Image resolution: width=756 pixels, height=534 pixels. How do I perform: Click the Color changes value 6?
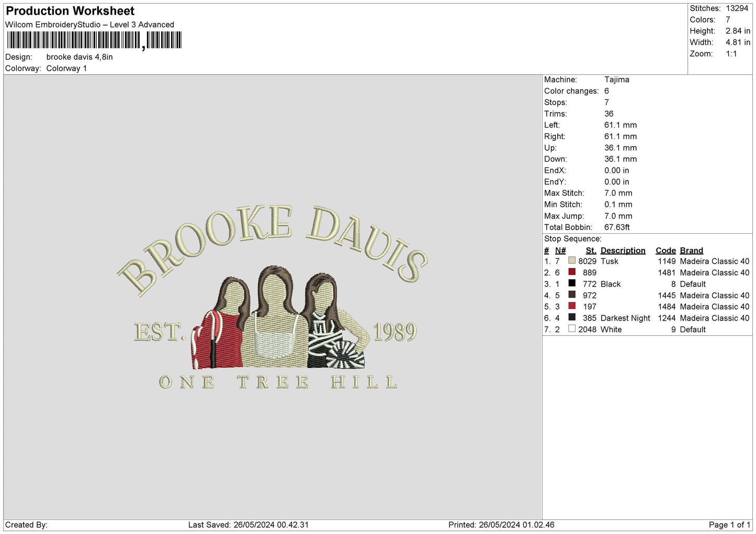coord(607,91)
